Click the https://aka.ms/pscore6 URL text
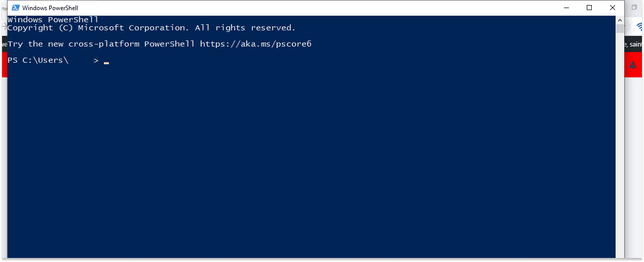644x262 pixels. (255, 44)
